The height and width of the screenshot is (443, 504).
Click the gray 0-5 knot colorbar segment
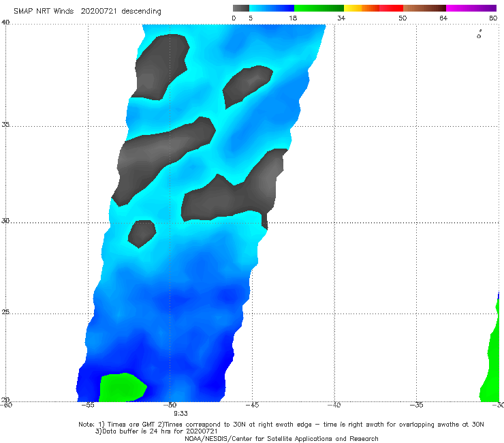241,8
